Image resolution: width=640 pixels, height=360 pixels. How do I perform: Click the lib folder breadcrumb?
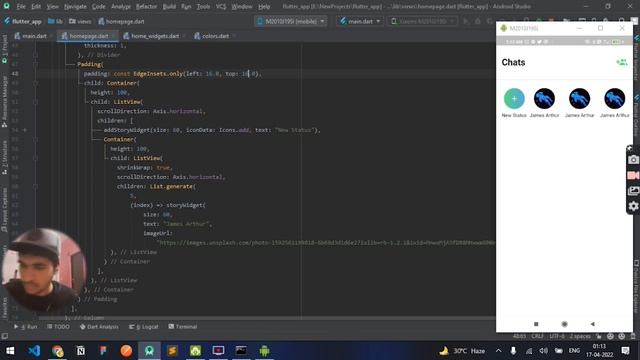click(x=55, y=21)
